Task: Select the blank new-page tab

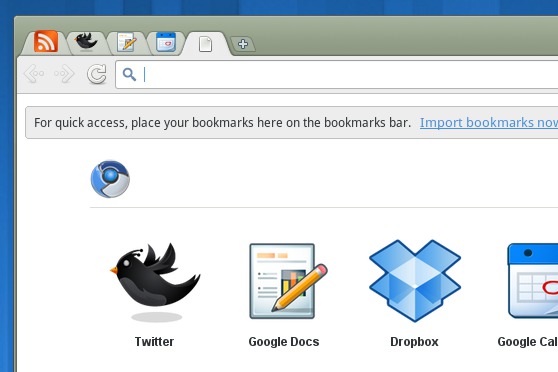Action: [205, 44]
